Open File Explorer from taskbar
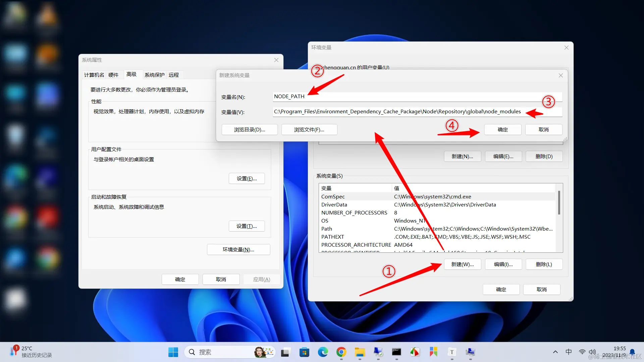Viewport: 644px width, 362px height. pyautogui.click(x=360, y=352)
